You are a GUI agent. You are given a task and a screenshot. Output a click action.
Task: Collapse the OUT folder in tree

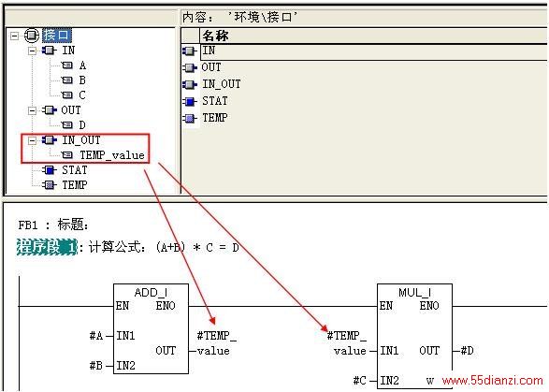[x=32, y=110]
